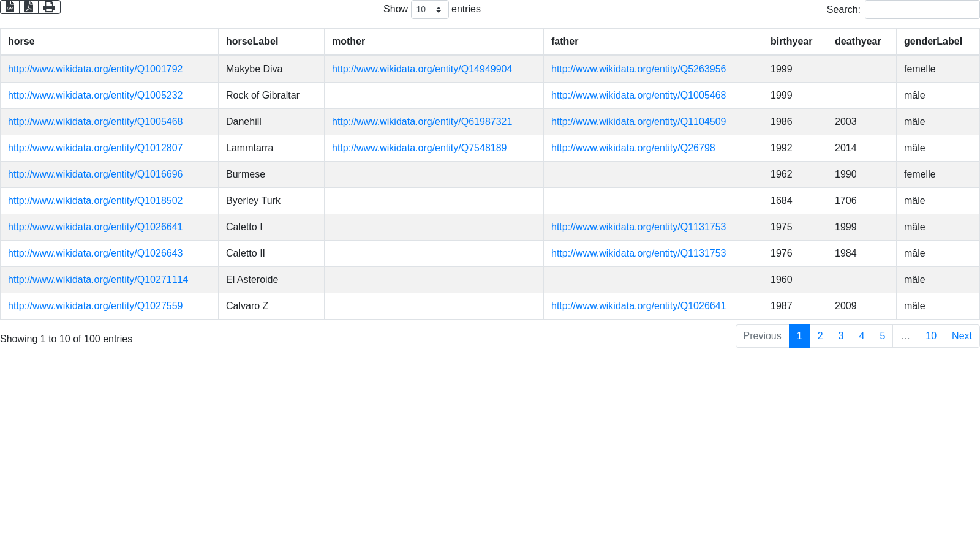980x551 pixels.
Task: Jump to last page 10
Action: pyautogui.click(x=930, y=336)
